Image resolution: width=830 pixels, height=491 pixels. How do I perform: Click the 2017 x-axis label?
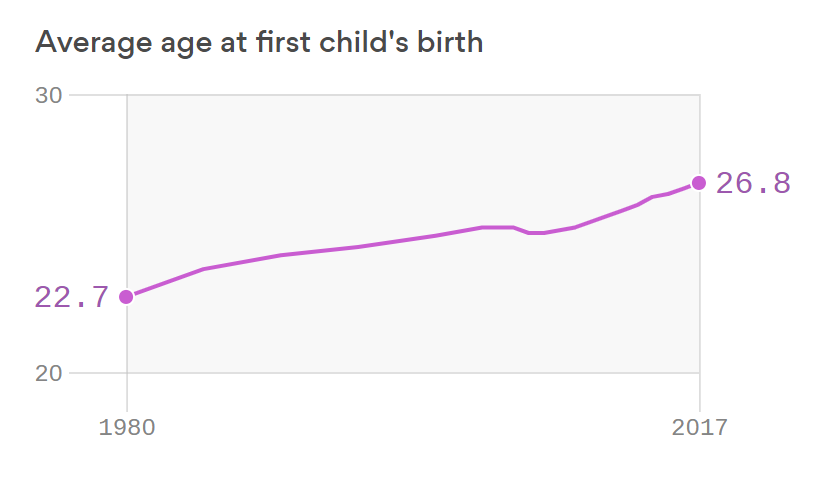(699, 427)
